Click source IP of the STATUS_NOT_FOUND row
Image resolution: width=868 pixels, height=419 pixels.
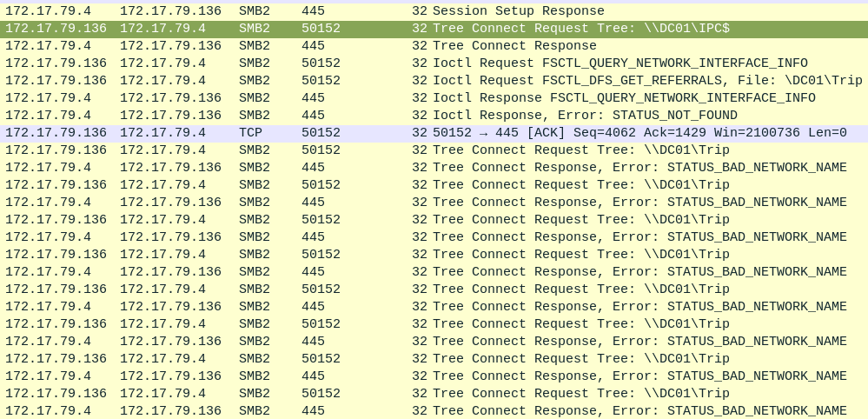[48, 116]
